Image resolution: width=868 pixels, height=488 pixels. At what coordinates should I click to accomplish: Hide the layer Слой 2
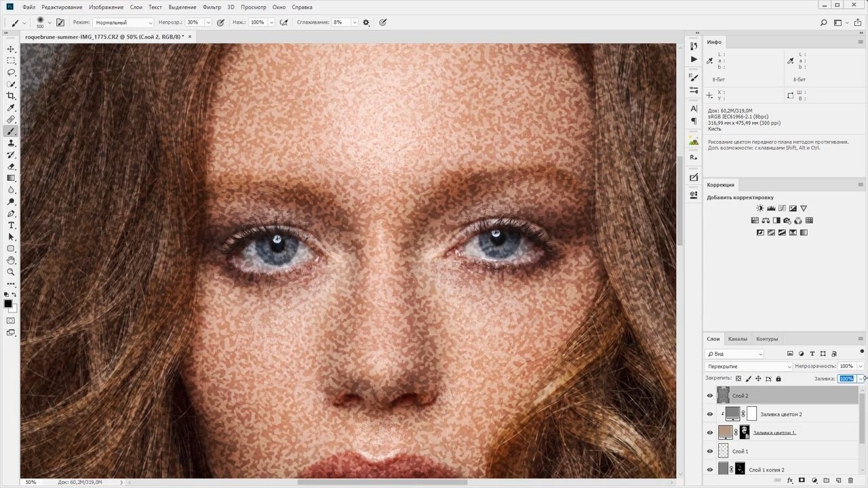point(710,396)
